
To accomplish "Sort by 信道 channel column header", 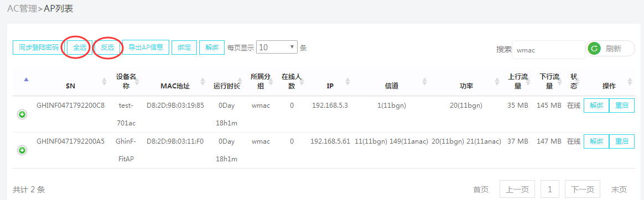I will click(x=392, y=86).
